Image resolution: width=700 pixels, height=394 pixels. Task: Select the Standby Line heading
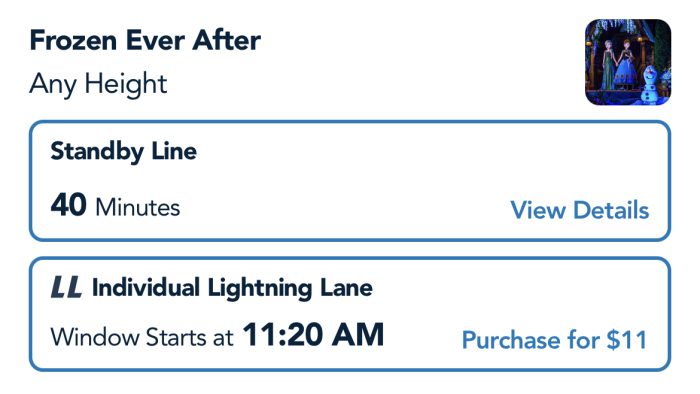pos(124,151)
